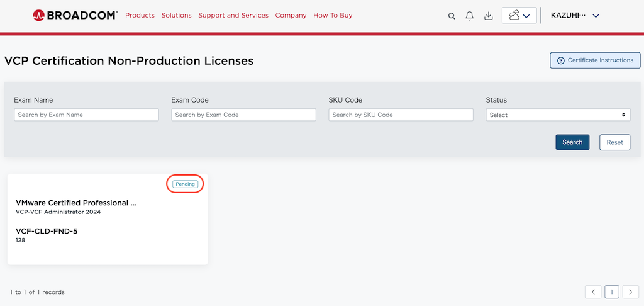This screenshot has height=306, width=644.
Task: Expand the KAZUHI user account menu
Action: coord(575,16)
